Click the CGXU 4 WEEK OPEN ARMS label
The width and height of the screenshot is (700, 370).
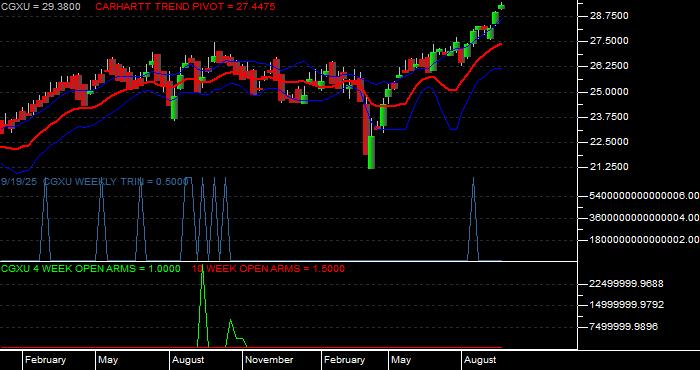[x=91, y=269]
